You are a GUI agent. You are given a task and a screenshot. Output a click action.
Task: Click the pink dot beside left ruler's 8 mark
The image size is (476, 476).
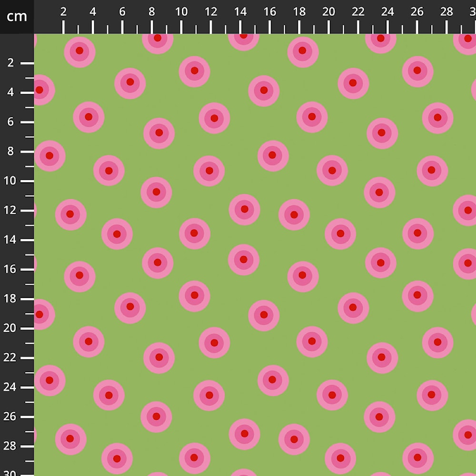[x=50, y=156]
